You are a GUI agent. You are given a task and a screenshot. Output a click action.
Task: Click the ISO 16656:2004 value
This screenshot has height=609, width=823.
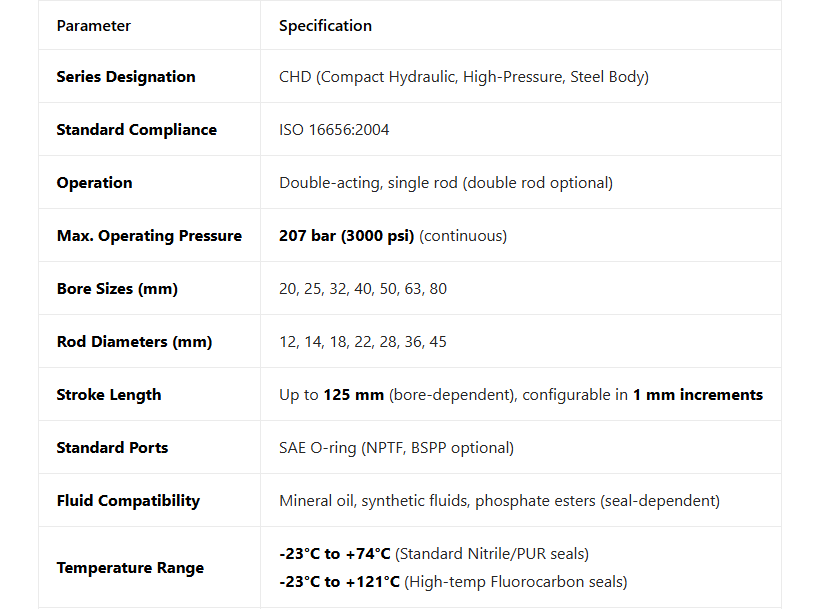334,130
